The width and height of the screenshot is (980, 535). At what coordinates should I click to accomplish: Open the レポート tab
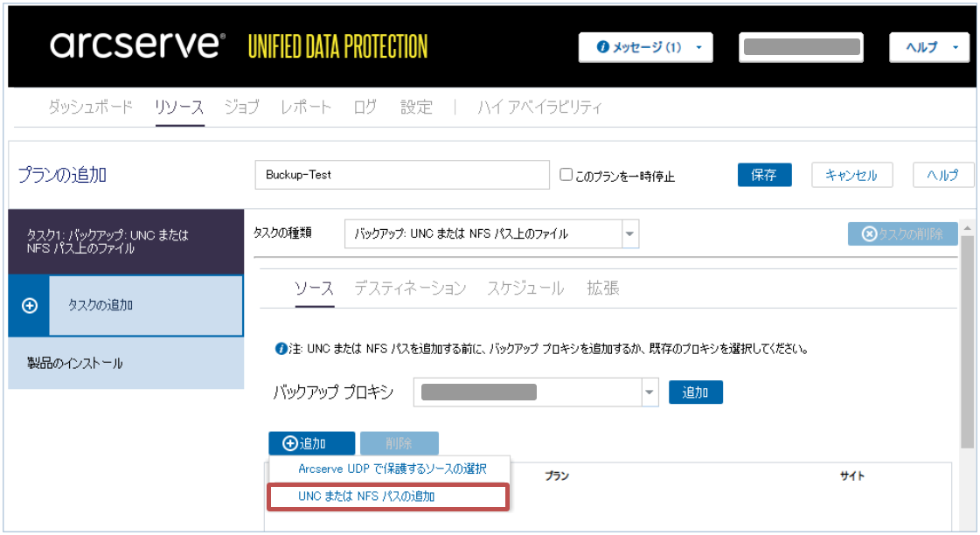305,107
